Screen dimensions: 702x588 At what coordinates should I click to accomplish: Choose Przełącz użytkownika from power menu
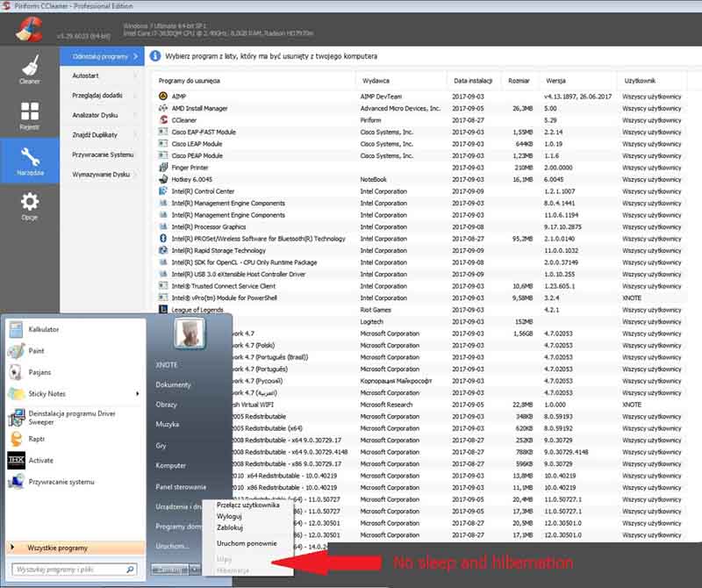[247, 505]
